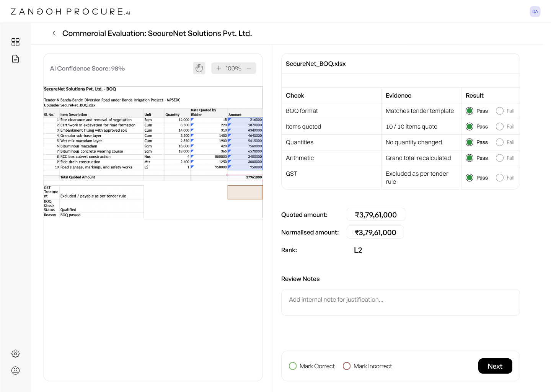Click the Review Notes text field
The height and width of the screenshot is (392, 551).
coord(400,302)
